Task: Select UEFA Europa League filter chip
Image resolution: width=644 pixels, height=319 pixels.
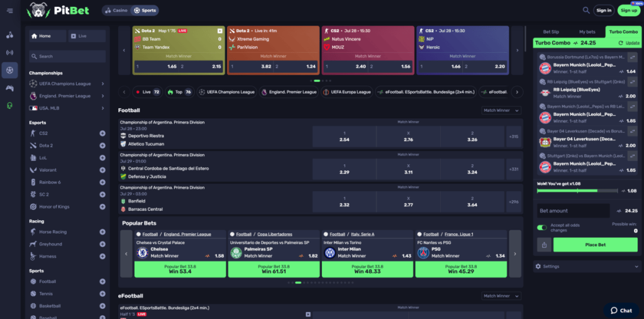Action: click(x=347, y=92)
